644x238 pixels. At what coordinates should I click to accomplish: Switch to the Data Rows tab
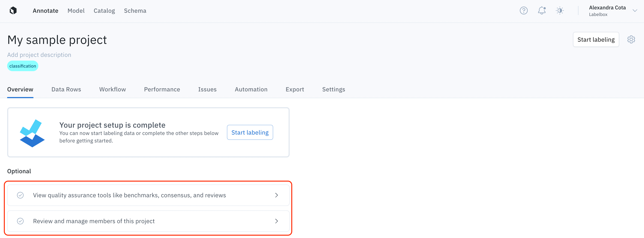point(66,89)
